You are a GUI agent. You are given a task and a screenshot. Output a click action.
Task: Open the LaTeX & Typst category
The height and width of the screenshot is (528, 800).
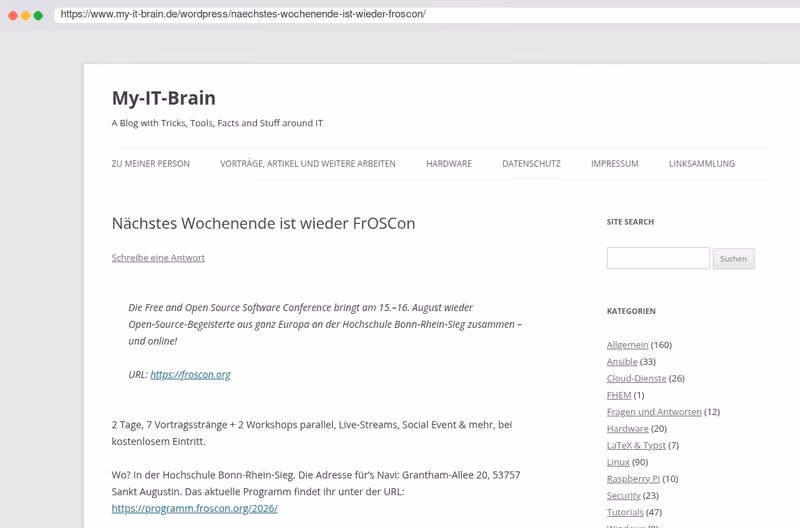tap(636, 445)
